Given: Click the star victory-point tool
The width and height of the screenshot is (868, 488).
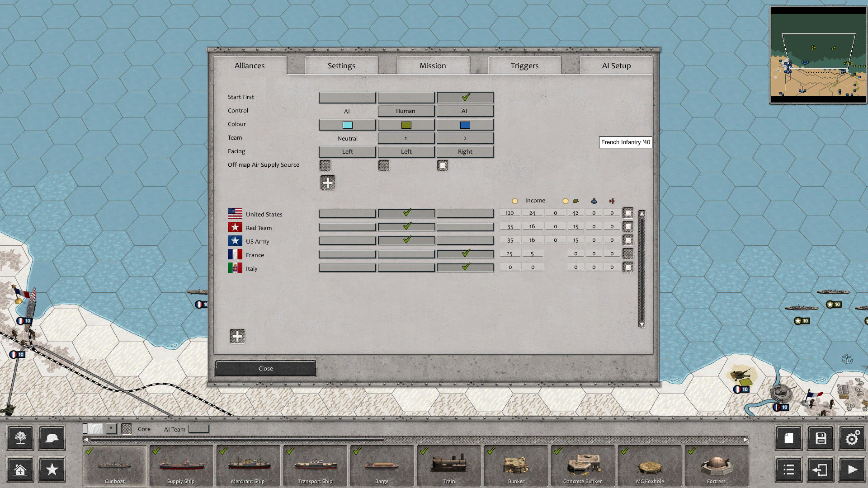Looking at the screenshot, I should click(x=52, y=469).
